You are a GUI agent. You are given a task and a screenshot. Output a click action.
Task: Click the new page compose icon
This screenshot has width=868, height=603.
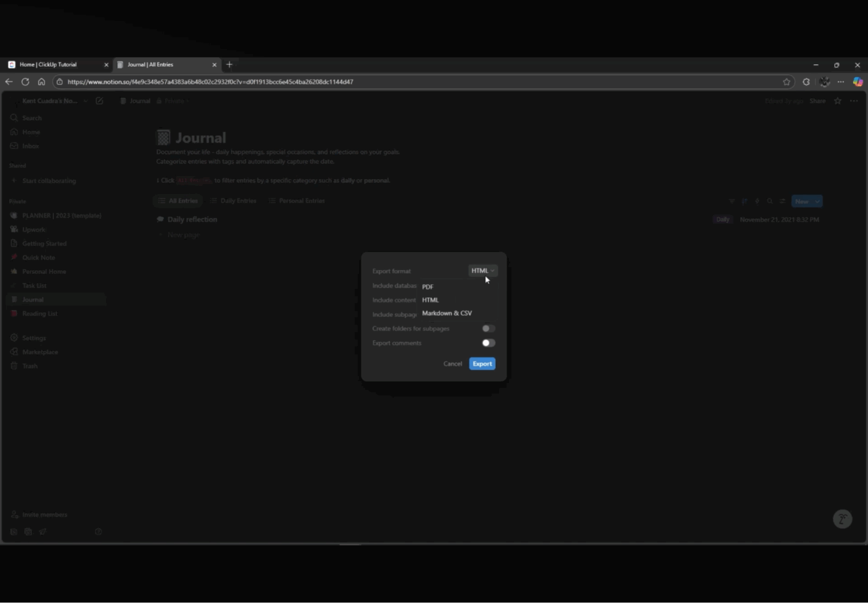99,100
